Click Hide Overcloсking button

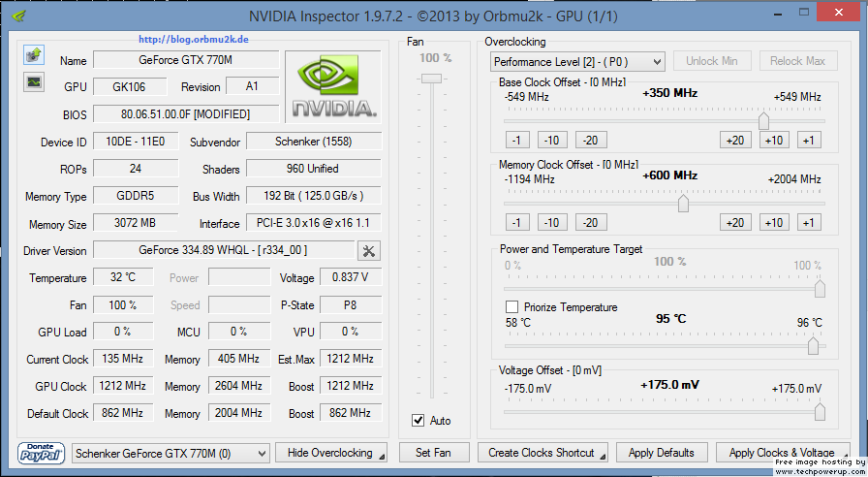[x=331, y=453]
